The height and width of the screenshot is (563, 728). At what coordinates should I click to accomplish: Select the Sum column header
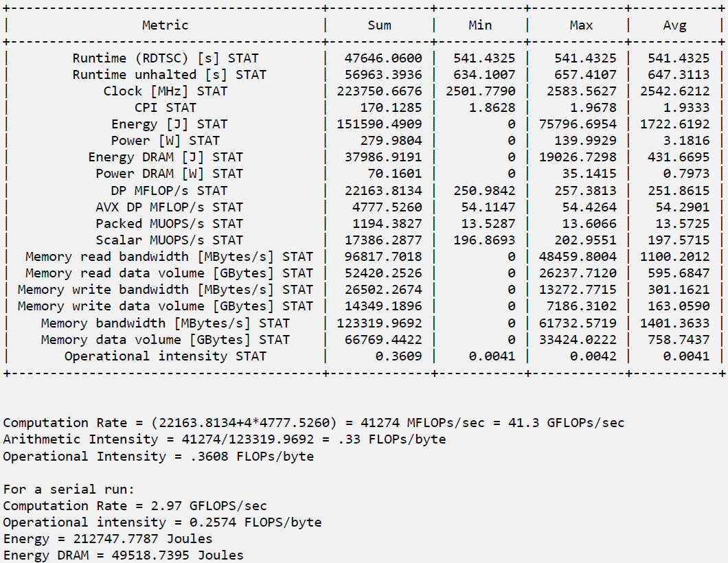pyautogui.click(x=379, y=25)
